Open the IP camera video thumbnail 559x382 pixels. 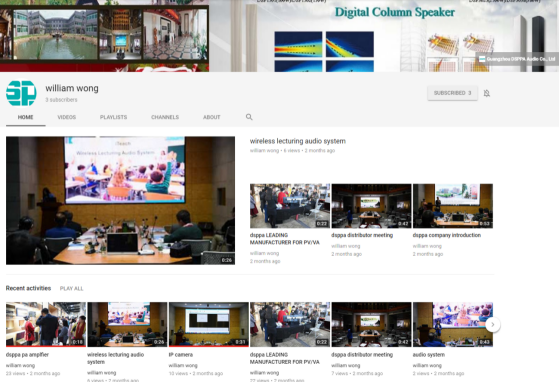[x=209, y=325]
